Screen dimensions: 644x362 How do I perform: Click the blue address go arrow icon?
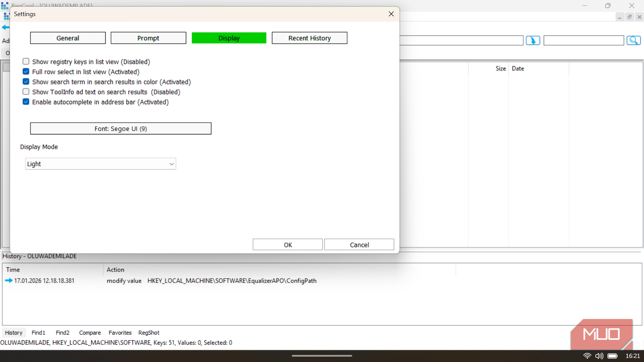533,41
